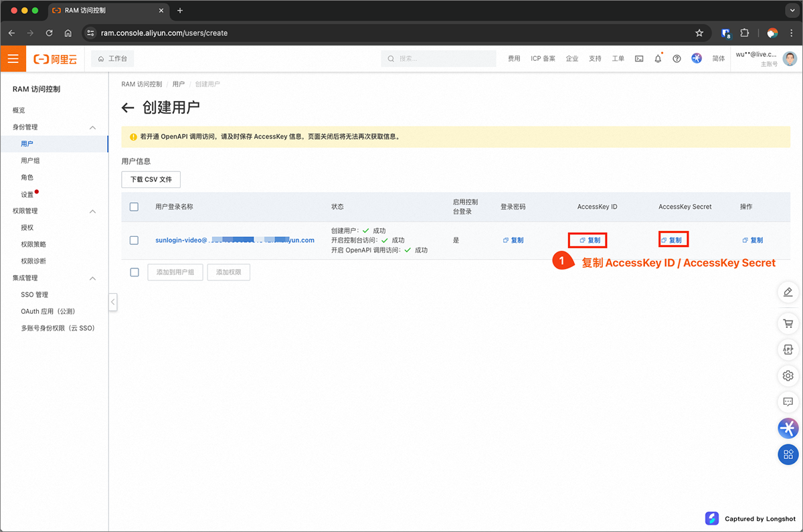The height and width of the screenshot is (532, 803).
Task: Click the Cloud Shell terminal icon
Action: click(639, 59)
